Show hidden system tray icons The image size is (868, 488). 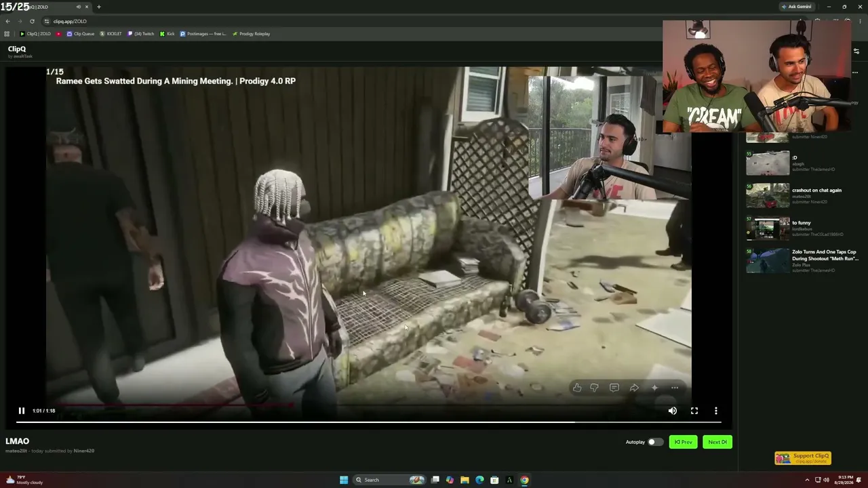point(808,480)
